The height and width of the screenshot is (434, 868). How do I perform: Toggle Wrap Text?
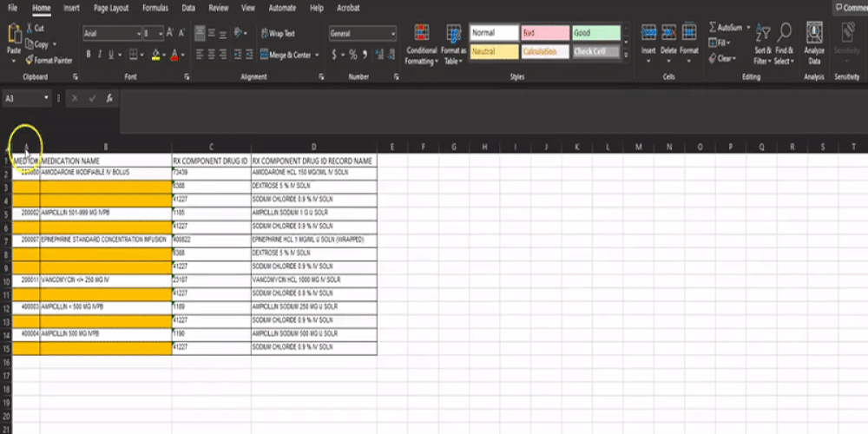pyautogui.click(x=278, y=33)
